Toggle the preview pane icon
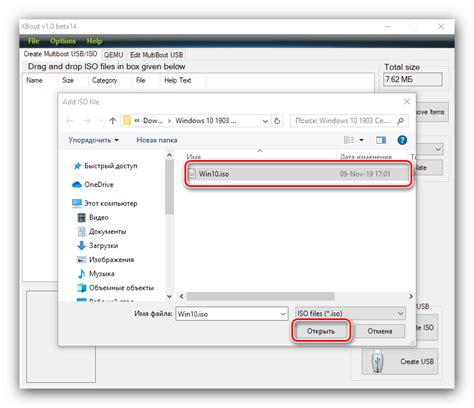Viewport: 474px width, 408px height. pyautogui.click(x=381, y=140)
